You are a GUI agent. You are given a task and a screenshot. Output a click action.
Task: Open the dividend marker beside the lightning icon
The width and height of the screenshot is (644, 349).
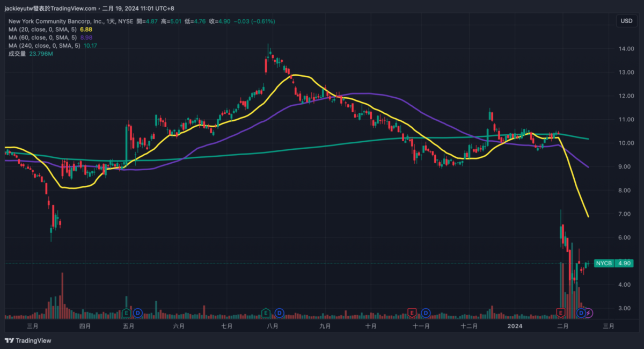point(581,312)
